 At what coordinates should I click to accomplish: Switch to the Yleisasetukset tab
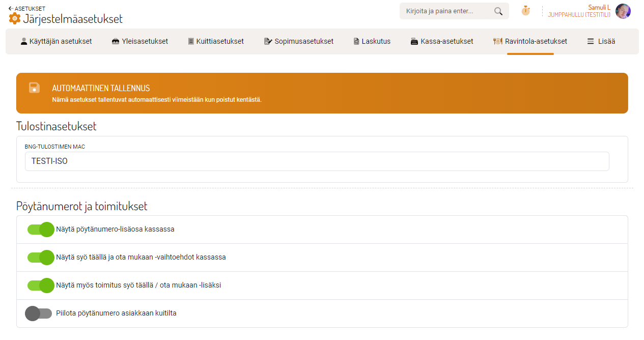(x=139, y=41)
